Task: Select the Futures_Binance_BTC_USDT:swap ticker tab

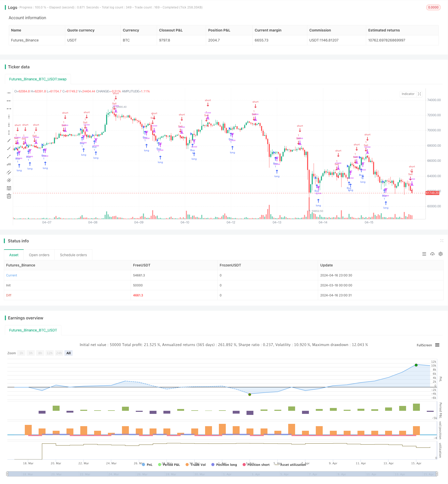Action: 38,79
